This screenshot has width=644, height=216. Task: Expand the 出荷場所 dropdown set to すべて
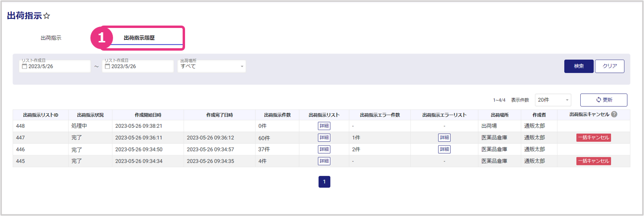point(212,67)
